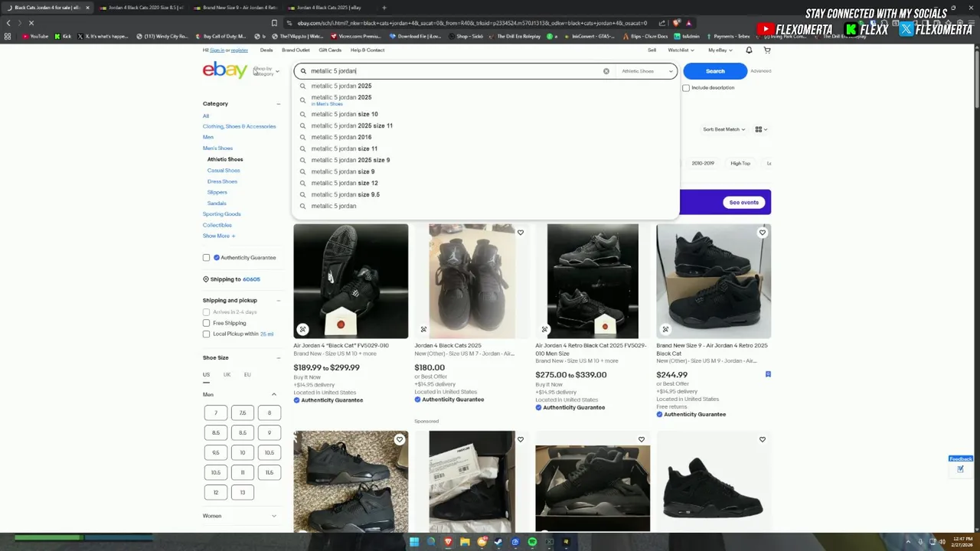Click the browser reload/stop button
The width and height of the screenshot is (980, 551).
tap(31, 23)
